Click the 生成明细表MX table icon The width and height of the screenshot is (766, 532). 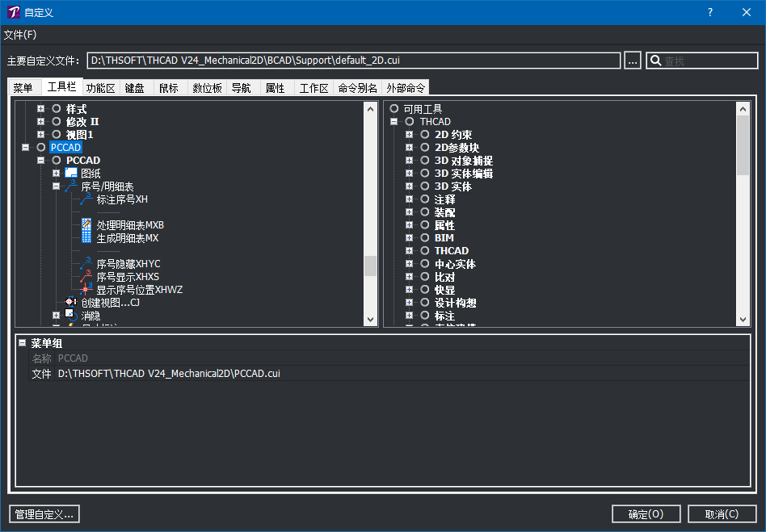click(x=86, y=238)
